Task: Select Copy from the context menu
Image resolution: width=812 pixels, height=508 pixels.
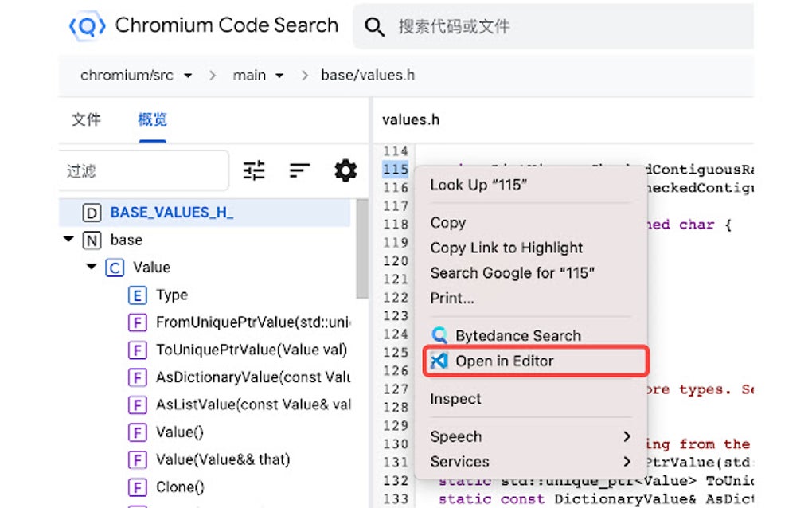Action: pyautogui.click(x=447, y=222)
